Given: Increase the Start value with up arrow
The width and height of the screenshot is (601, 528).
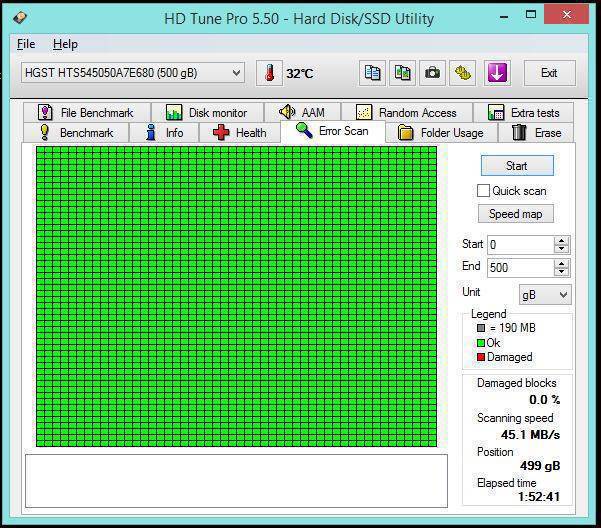Looking at the screenshot, I should pos(562,241).
